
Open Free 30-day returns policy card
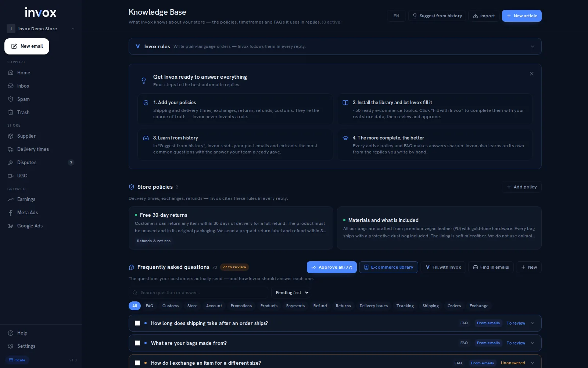click(x=231, y=228)
